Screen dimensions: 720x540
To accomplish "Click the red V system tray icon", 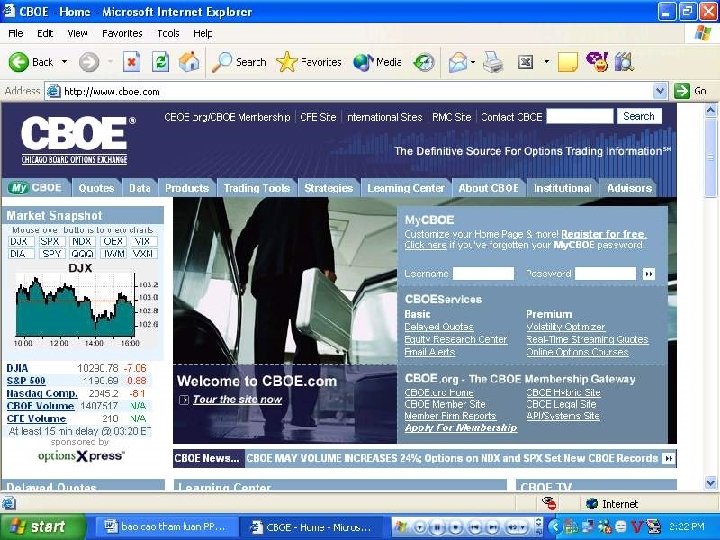I will 636,526.
